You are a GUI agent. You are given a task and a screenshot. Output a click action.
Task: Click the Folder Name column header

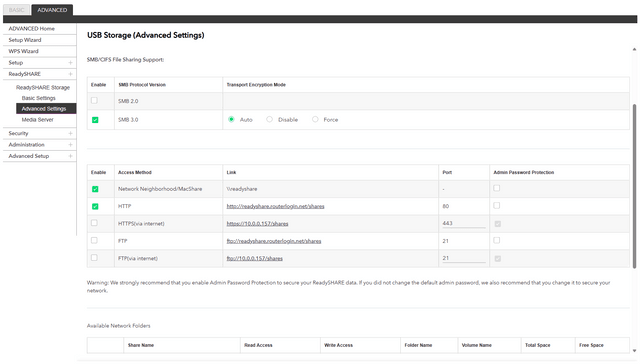pyautogui.click(x=418, y=345)
